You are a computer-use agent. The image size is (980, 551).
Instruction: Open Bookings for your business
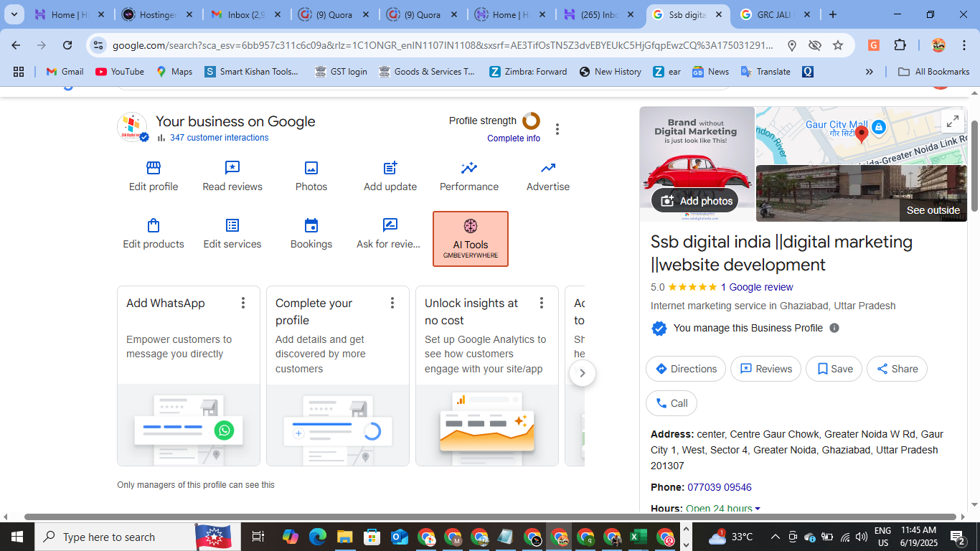(x=311, y=232)
